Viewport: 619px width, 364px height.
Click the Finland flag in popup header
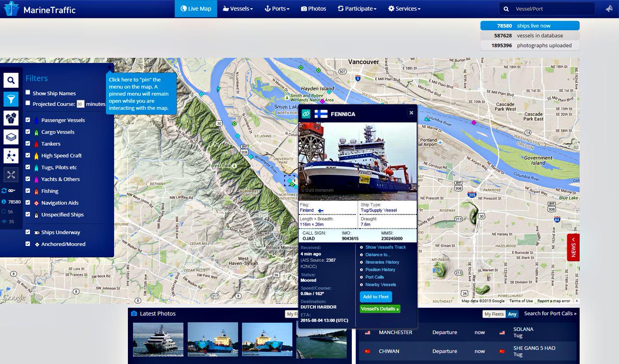tap(321, 113)
